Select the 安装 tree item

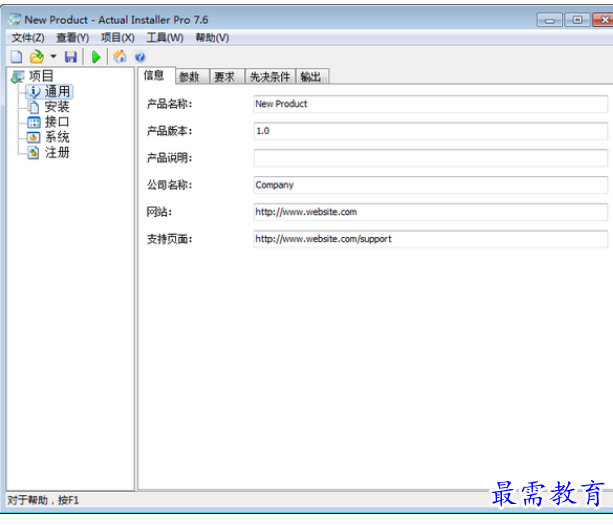pyautogui.click(x=57, y=107)
